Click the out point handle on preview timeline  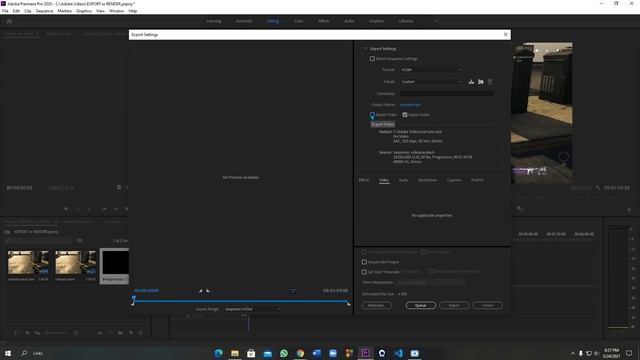click(348, 304)
